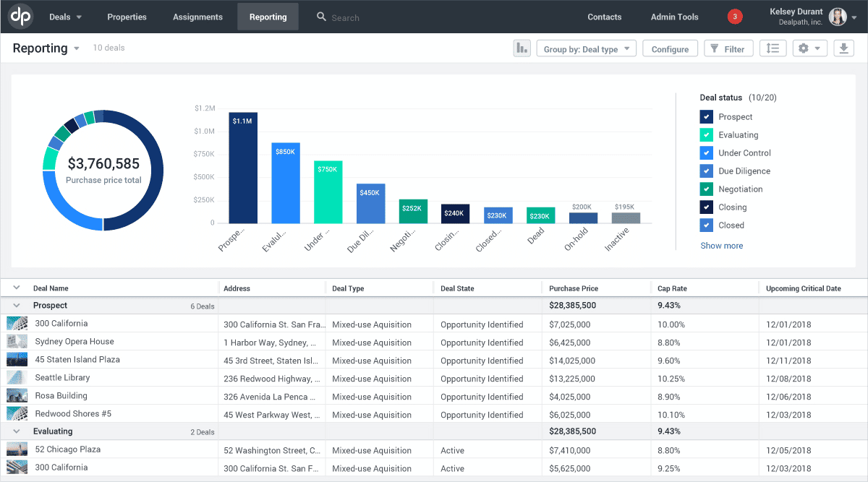This screenshot has height=482, width=868.
Task: Disable the Negotiation deal status filter
Action: (705, 189)
